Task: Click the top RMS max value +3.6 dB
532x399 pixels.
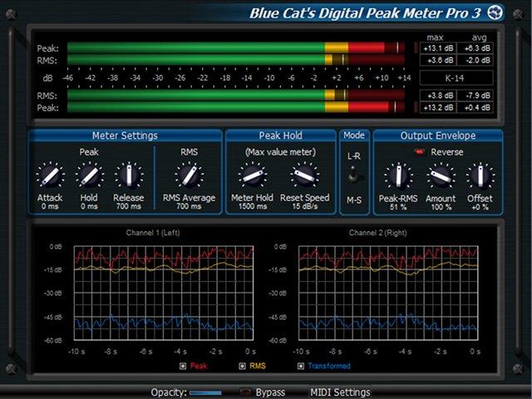Action: pyautogui.click(x=438, y=61)
